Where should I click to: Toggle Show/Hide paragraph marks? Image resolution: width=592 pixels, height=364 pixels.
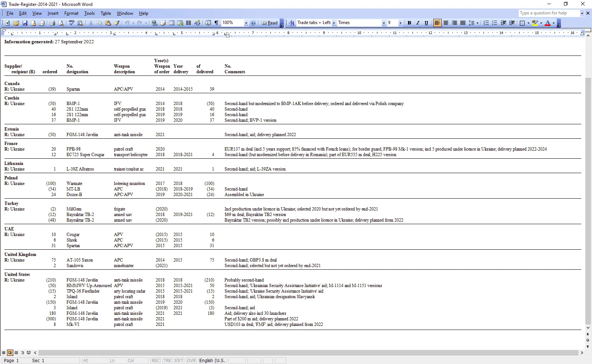coord(216,23)
